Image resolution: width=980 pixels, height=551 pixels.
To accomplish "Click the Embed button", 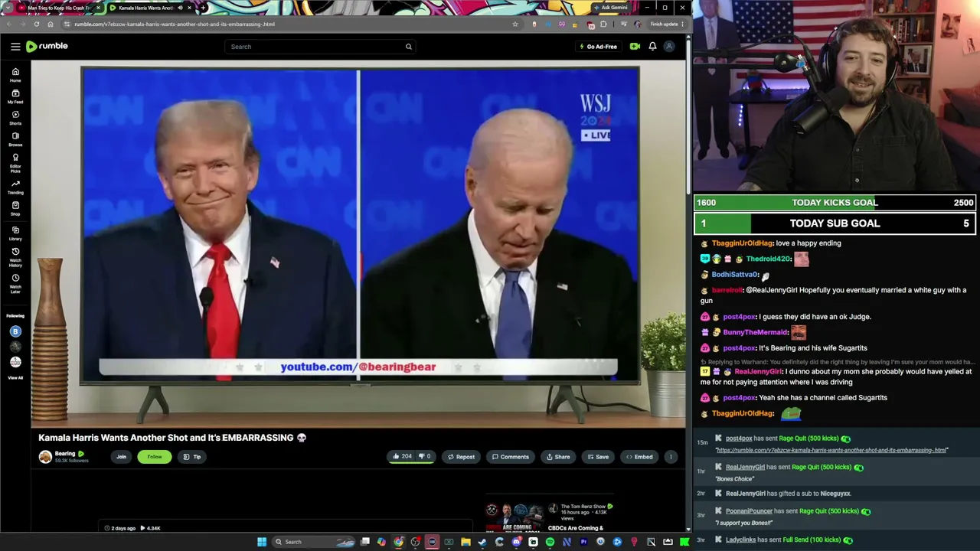I will (639, 457).
